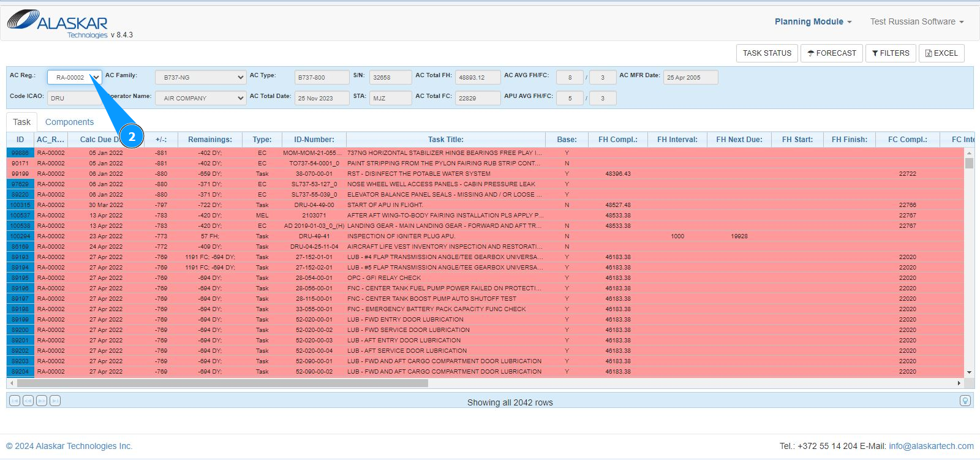Email info@alaskartech.com link
Screen dimensions: 980x460
coord(931,446)
